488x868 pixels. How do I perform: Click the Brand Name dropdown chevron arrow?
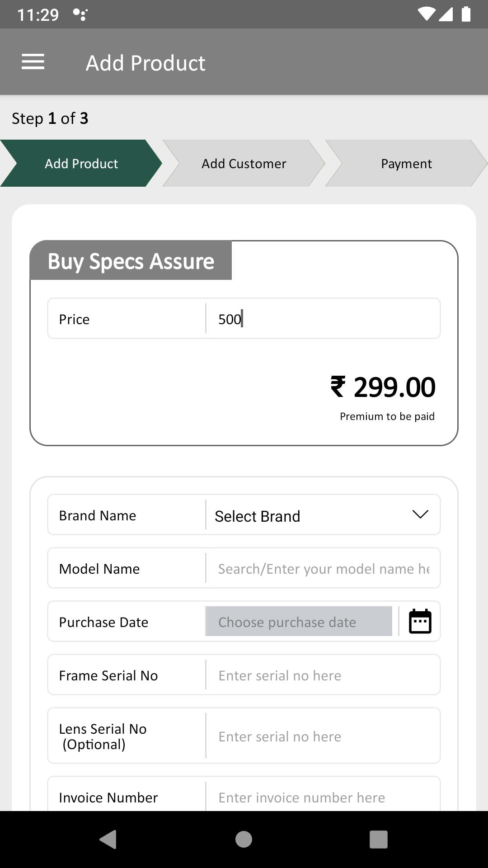click(x=420, y=514)
